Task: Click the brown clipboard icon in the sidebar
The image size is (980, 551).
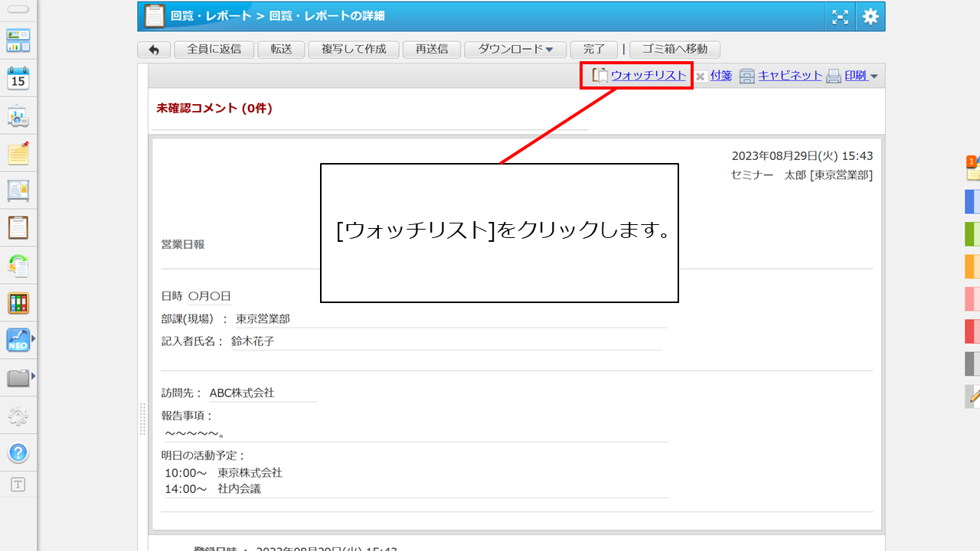Action: click(18, 228)
